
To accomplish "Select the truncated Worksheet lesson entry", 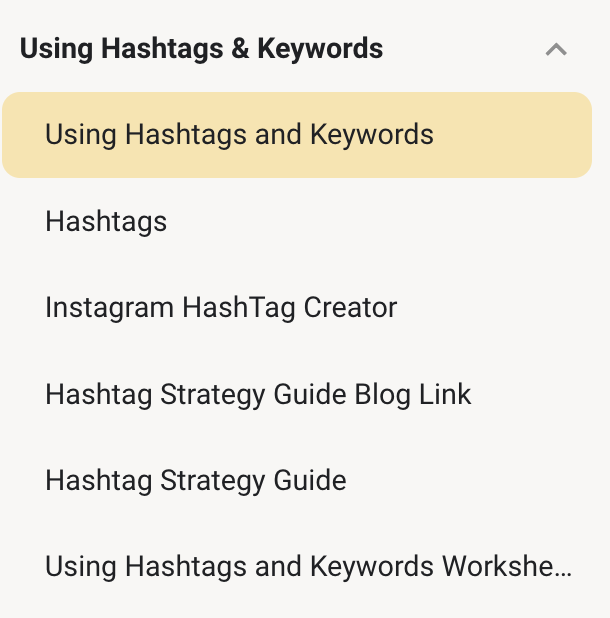I will [x=308, y=567].
